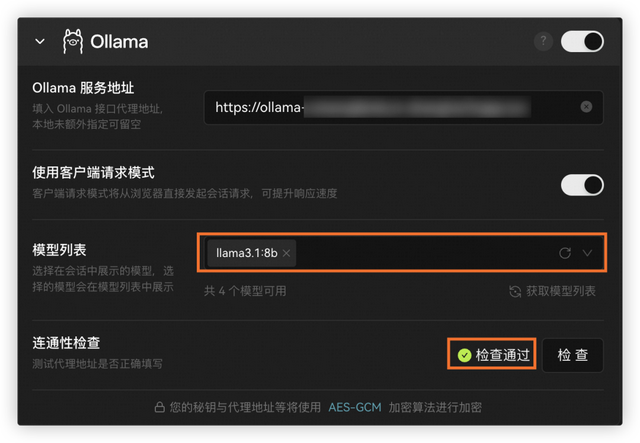640x443 pixels.
Task: Clear the service address with the x icon
Action: click(586, 107)
